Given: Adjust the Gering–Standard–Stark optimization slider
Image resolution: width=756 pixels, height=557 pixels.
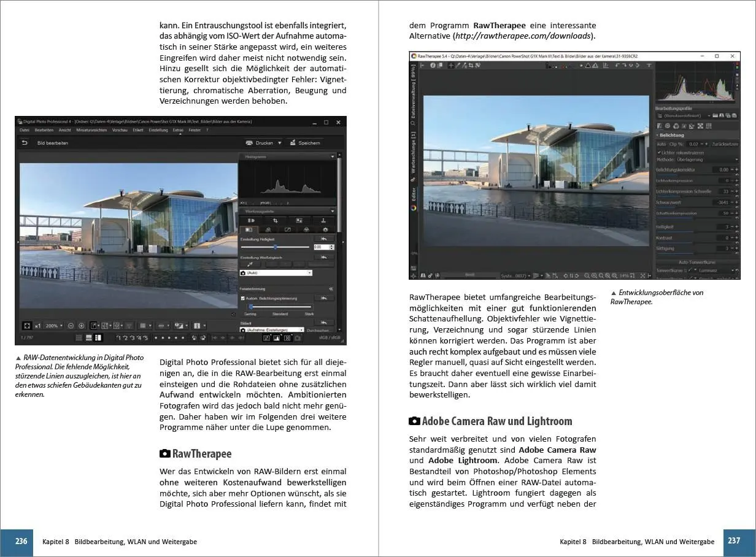Looking at the screenshot, I should pos(280,306).
